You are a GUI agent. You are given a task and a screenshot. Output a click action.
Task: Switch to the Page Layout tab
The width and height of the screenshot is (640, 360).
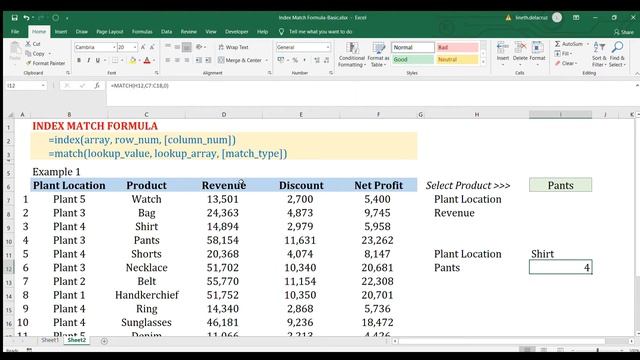[109, 32]
